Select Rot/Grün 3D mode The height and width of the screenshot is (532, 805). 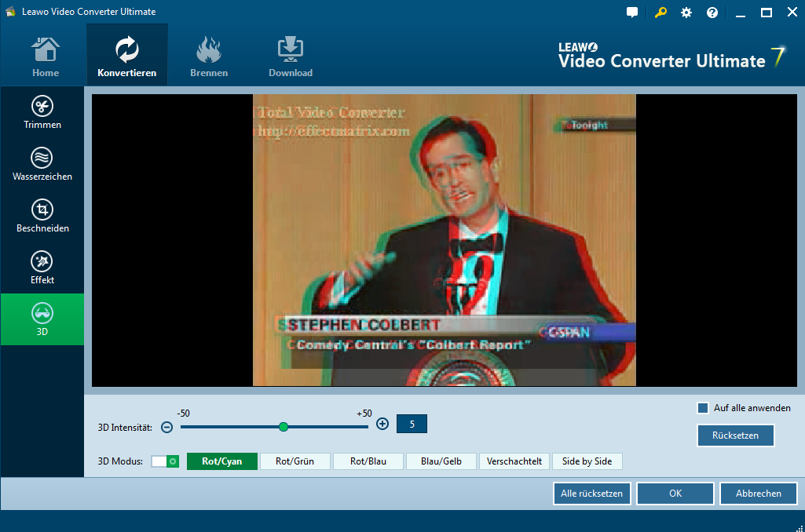[x=295, y=461]
